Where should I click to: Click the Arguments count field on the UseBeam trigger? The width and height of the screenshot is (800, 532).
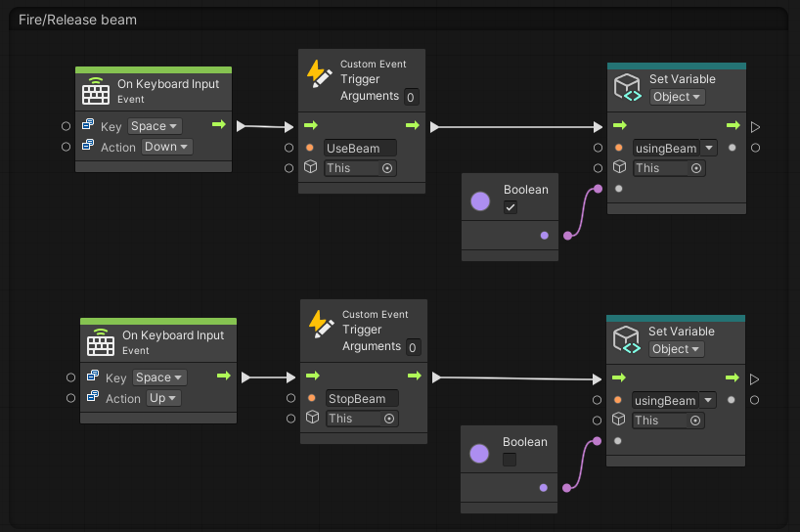click(x=412, y=97)
